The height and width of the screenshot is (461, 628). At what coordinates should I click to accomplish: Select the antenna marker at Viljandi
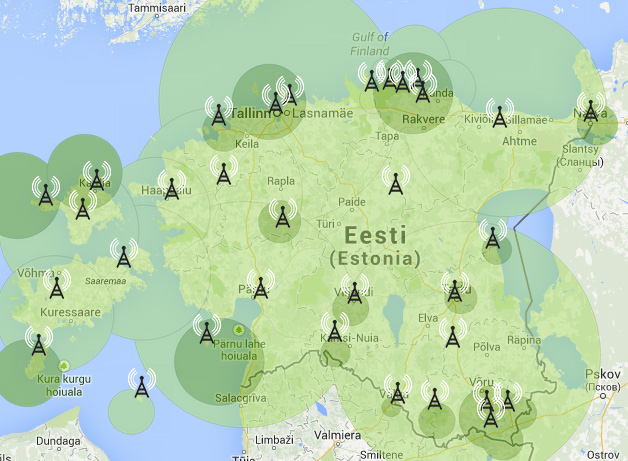353,292
